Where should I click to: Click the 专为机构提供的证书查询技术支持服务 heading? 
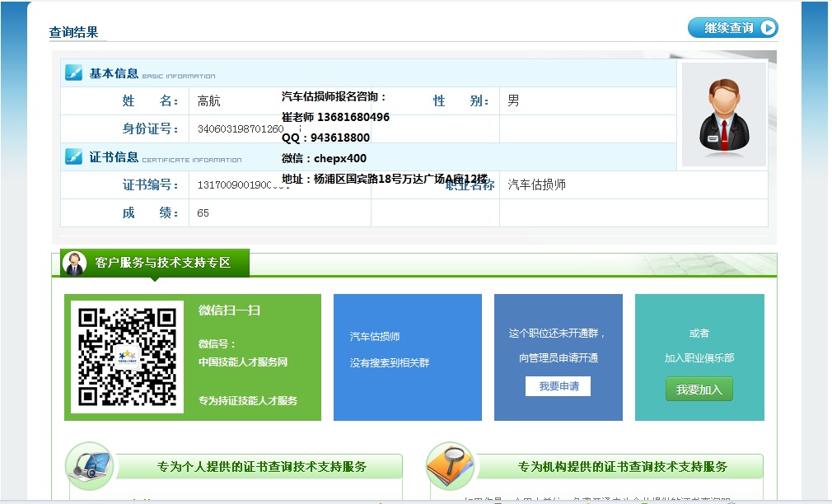point(622,467)
